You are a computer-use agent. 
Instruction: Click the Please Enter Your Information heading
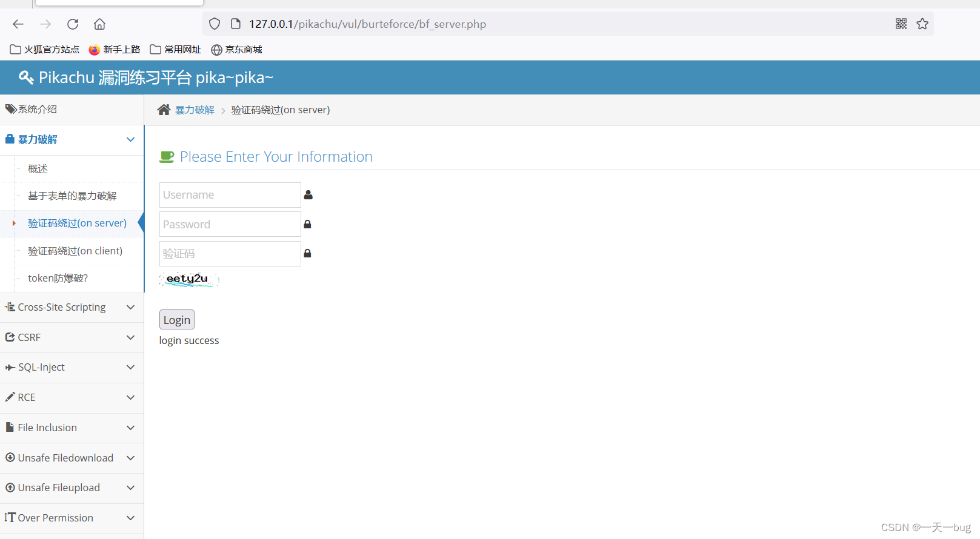coord(276,157)
